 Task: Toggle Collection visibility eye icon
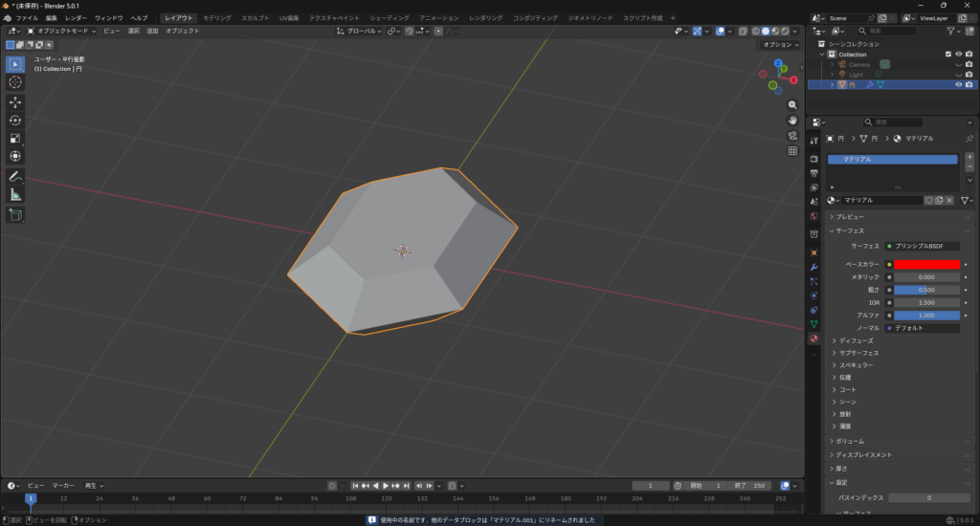[958, 55]
